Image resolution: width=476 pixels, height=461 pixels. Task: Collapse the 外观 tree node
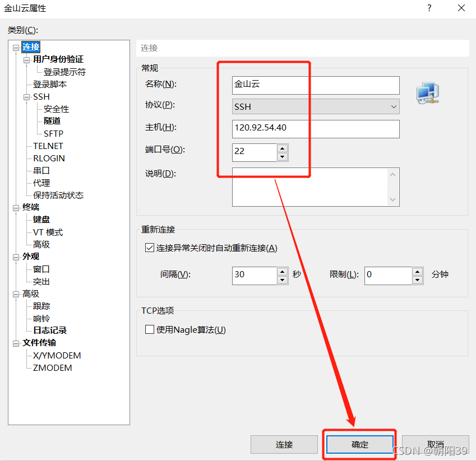point(16,258)
